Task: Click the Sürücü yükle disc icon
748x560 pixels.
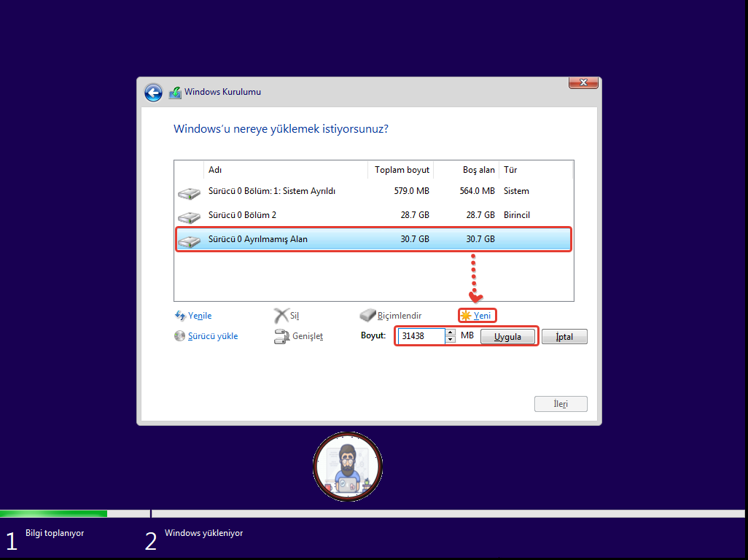Action: [x=179, y=336]
